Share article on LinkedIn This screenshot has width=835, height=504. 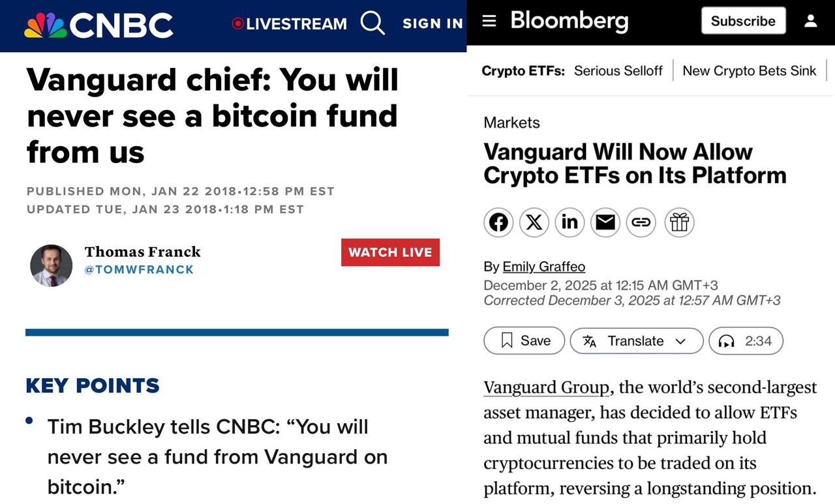(569, 222)
